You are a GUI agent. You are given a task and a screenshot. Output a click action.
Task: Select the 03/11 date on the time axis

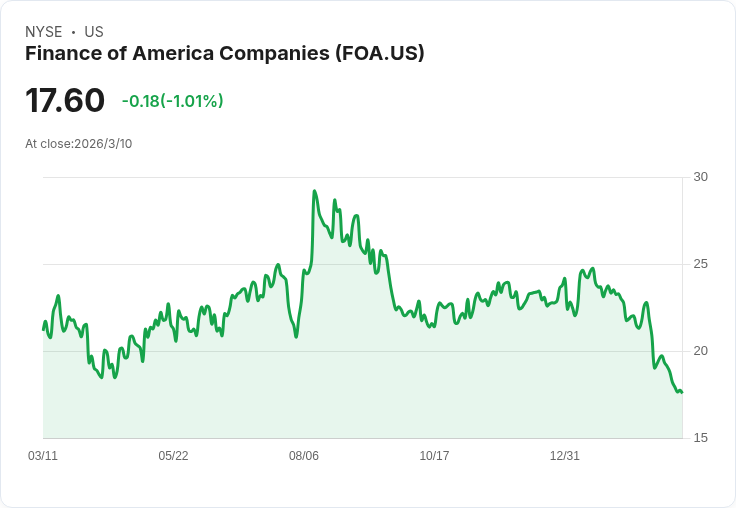click(x=43, y=456)
